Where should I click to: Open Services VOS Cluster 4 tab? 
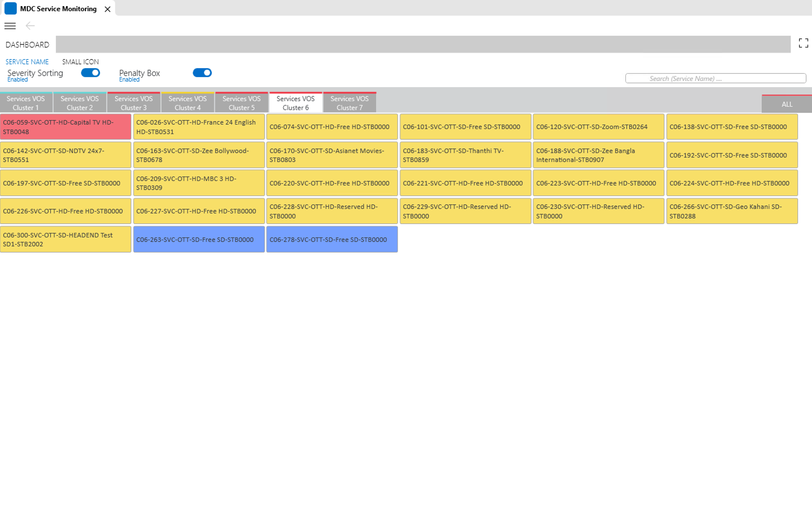[188, 102]
